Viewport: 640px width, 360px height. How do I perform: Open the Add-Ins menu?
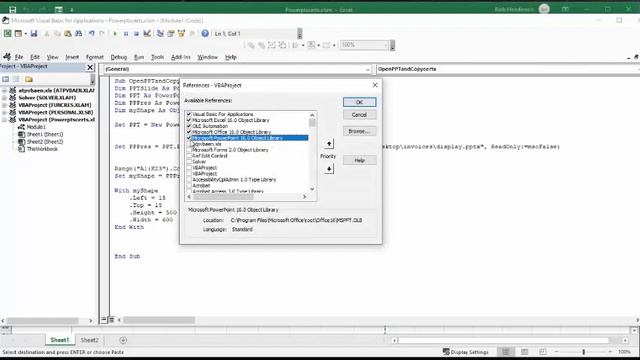pyautogui.click(x=180, y=57)
